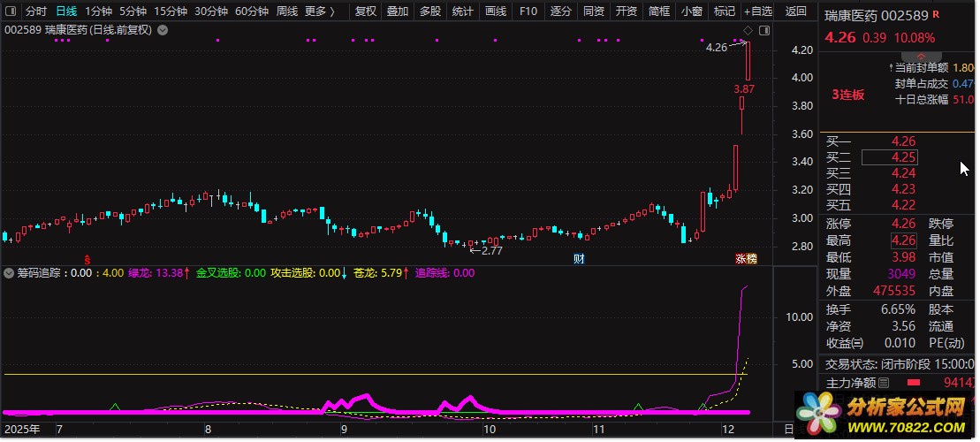Click the diamond marker icon above chart
The width and height of the screenshot is (980, 442).
point(748,31)
